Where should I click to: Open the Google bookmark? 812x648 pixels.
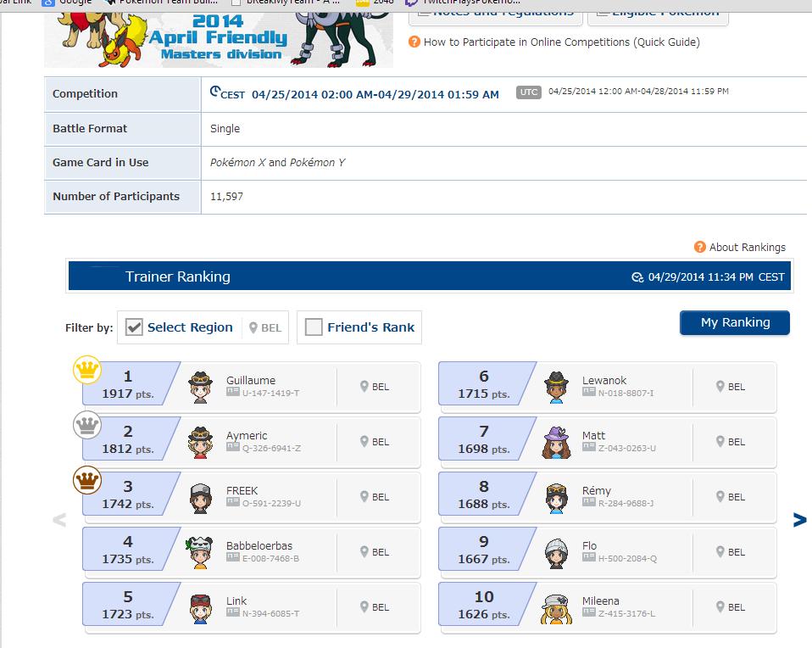(67, 3)
